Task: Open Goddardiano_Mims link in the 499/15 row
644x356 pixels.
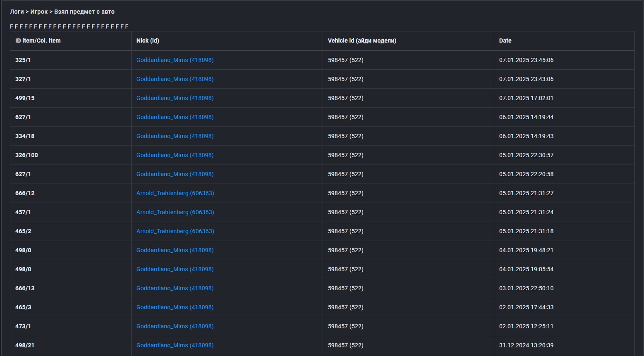Action: point(175,98)
